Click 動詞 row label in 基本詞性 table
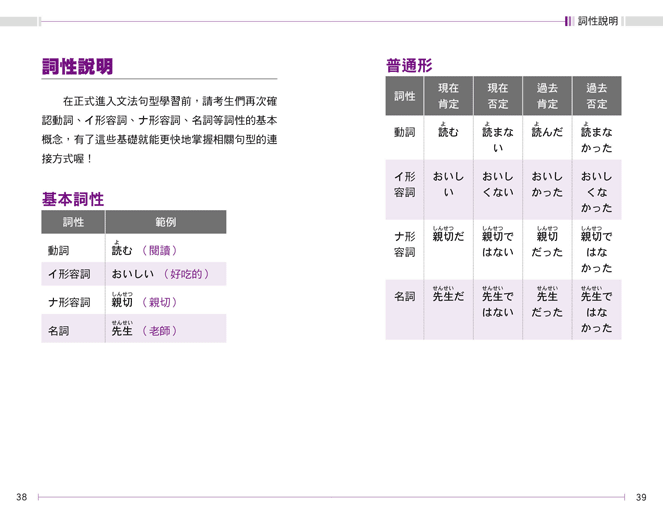Screen dimensions: 663x516 point(58,250)
